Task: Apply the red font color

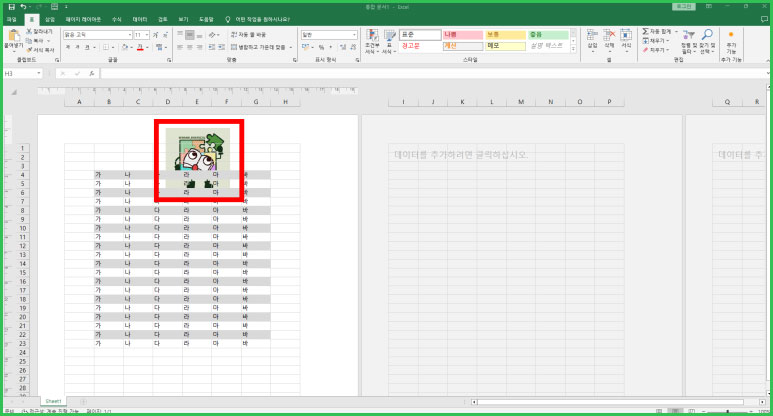Action: tap(140, 47)
